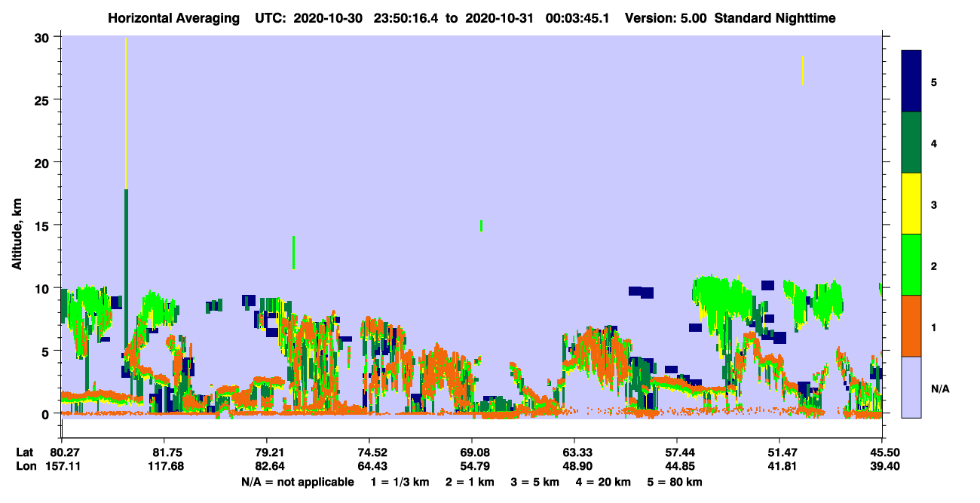The width and height of the screenshot is (980, 503).
Task: Click the '4 = 20 km' legend text
Action: [x=605, y=482]
